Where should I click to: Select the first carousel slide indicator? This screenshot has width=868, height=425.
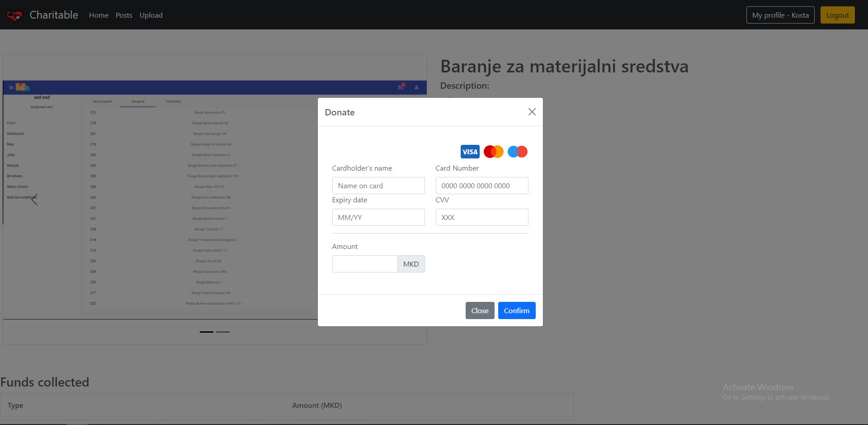coord(207,332)
